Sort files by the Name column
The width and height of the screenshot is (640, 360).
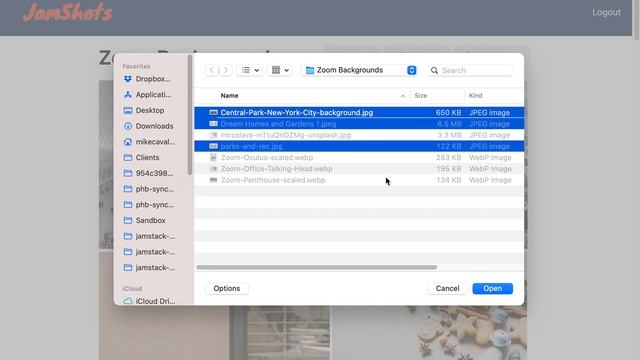[229, 96]
